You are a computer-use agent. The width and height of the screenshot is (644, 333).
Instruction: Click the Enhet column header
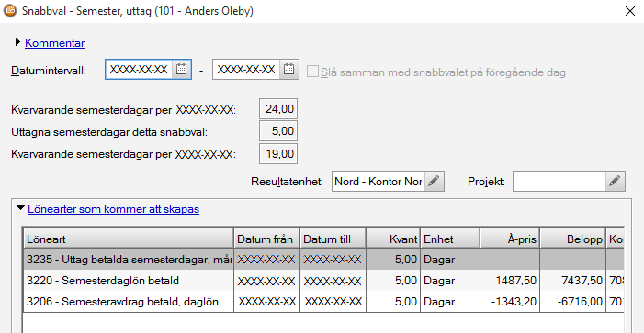(450, 239)
